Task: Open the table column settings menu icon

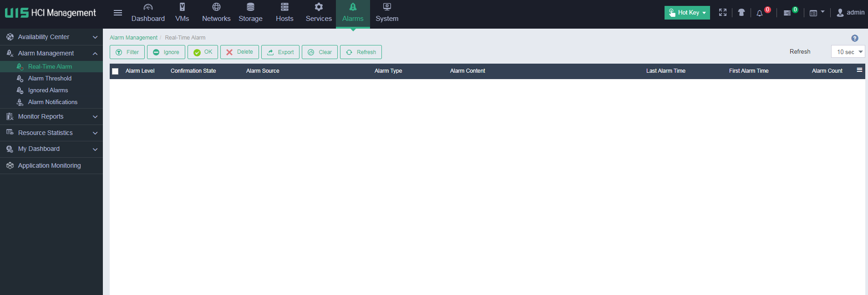Action: click(x=859, y=70)
